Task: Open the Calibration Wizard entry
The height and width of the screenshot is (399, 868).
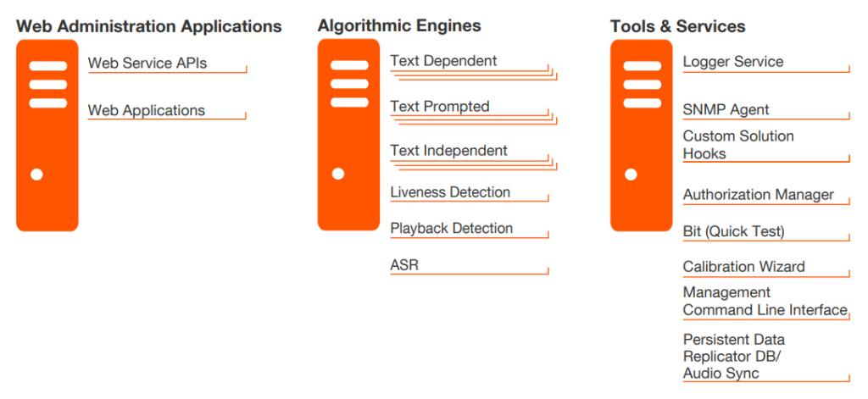Action: 744,267
